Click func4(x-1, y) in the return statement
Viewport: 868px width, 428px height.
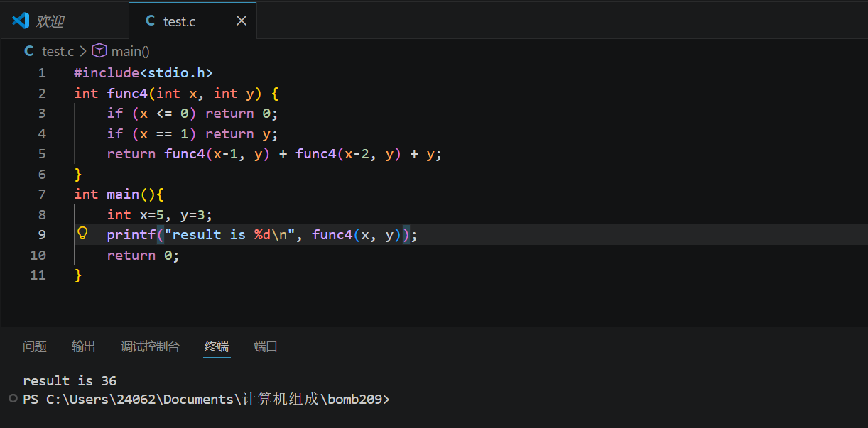click(217, 153)
